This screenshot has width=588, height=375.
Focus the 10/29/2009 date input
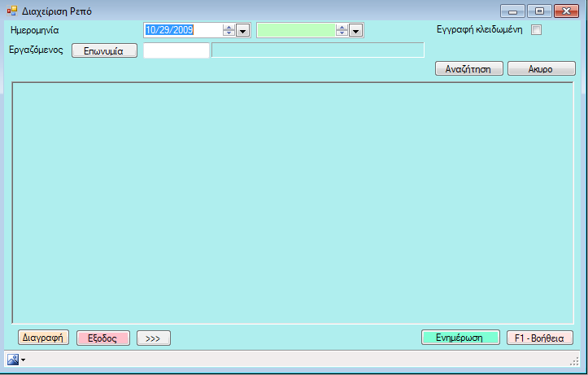pos(183,30)
